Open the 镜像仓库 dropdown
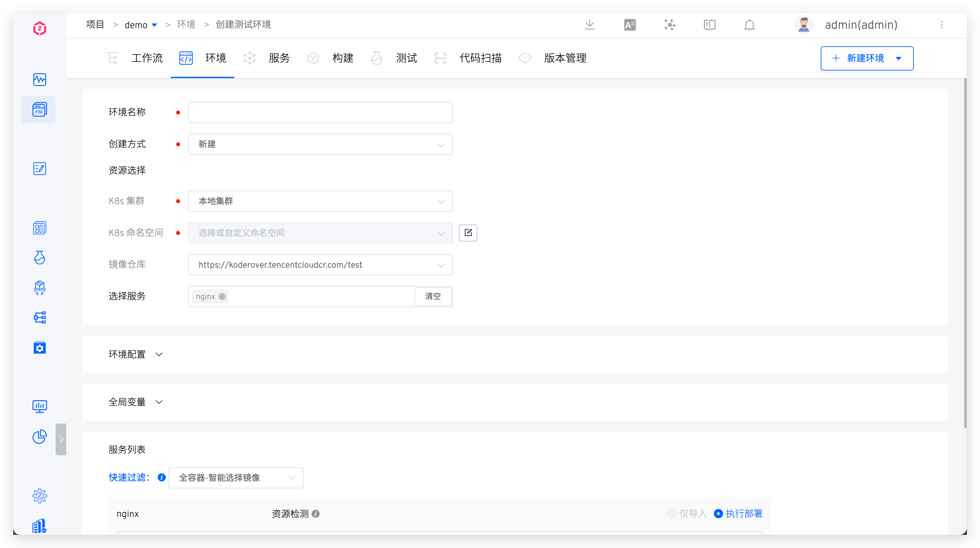 (x=320, y=265)
